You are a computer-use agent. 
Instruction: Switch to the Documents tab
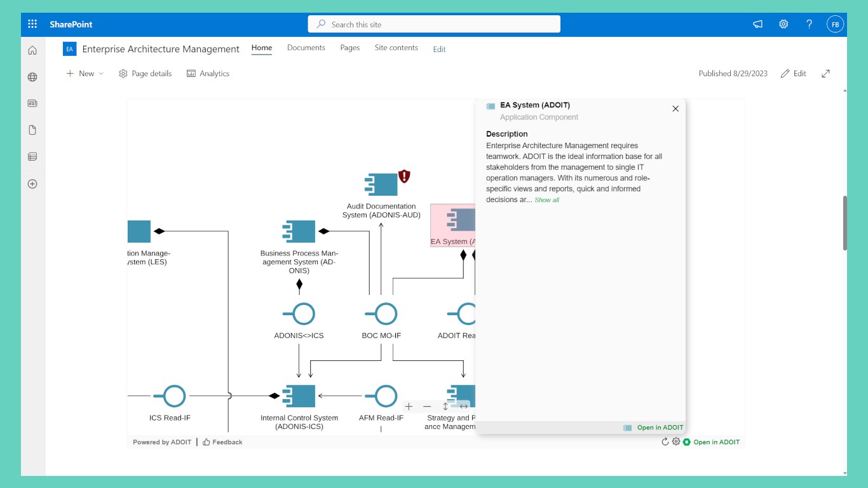click(x=306, y=48)
